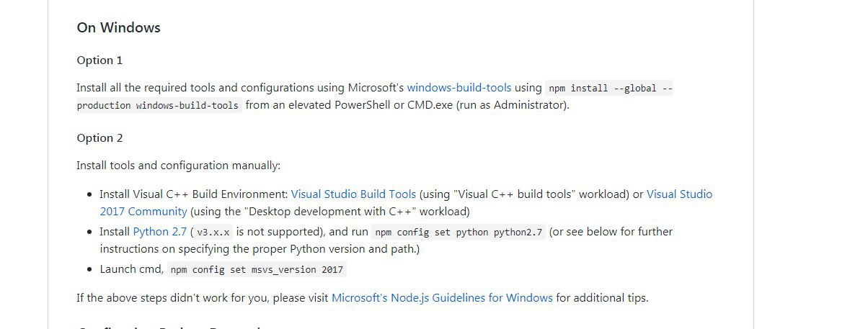Click the Install tools and configuration manually text

pos(178,166)
